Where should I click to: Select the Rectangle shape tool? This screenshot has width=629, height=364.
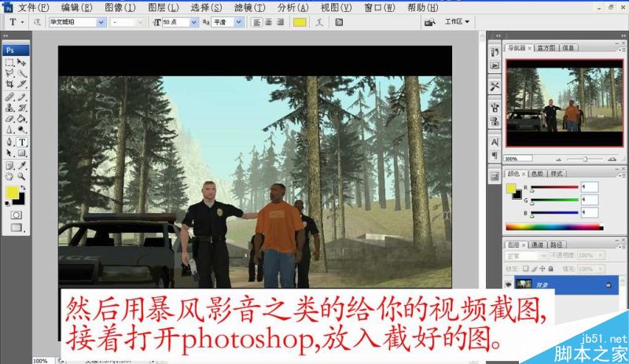click(x=22, y=153)
